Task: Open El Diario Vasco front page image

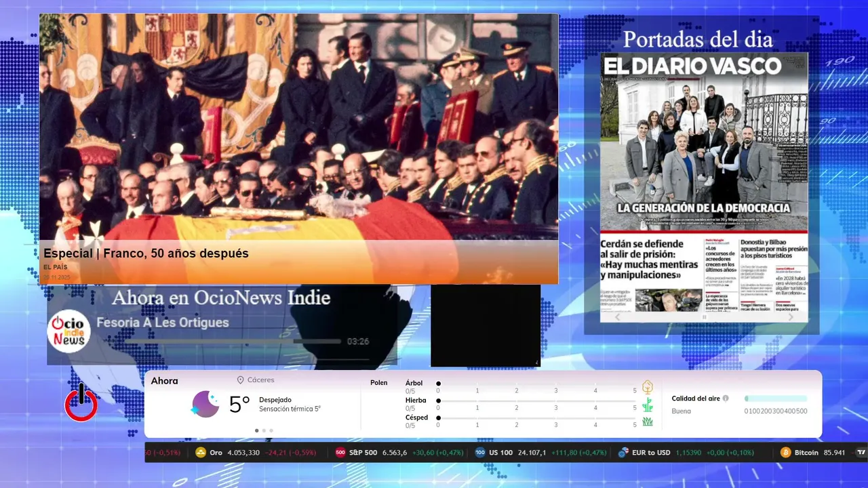Action: pyautogui.click(x=704, y=182)
